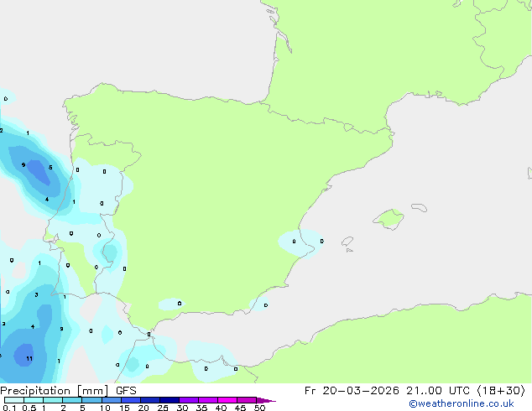The height and width of the screenshot is (411, 532).
Task: Click the 'Precipitation [mm] GFS' title text
Action: point(68,391)
